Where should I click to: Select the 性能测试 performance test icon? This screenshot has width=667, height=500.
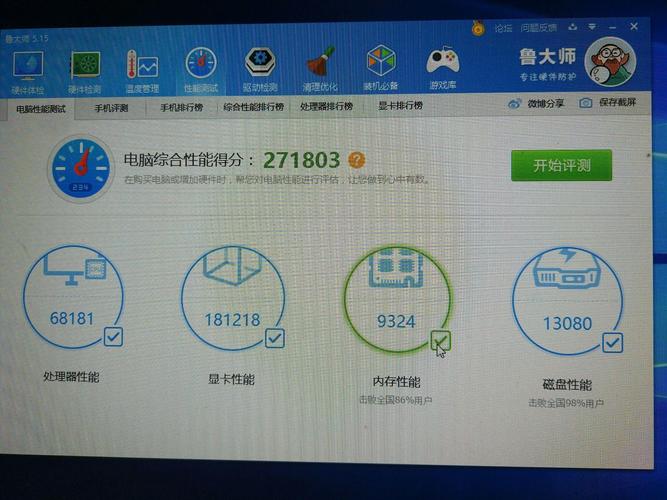(x=201, y=70)
